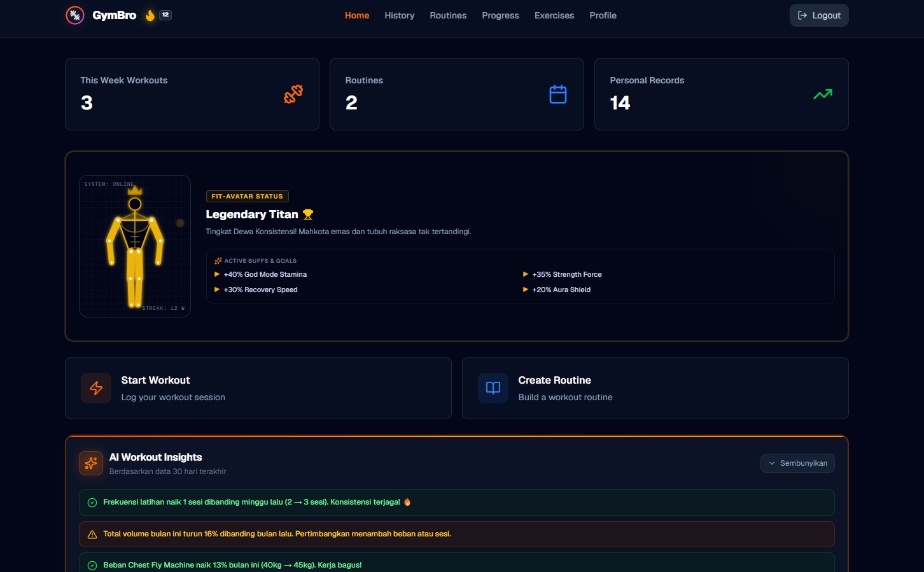Click the lightning bolt icon in Start Workout
Image resolution: width=924 pixels, height=572 pixels.
[x=96, y=388]
